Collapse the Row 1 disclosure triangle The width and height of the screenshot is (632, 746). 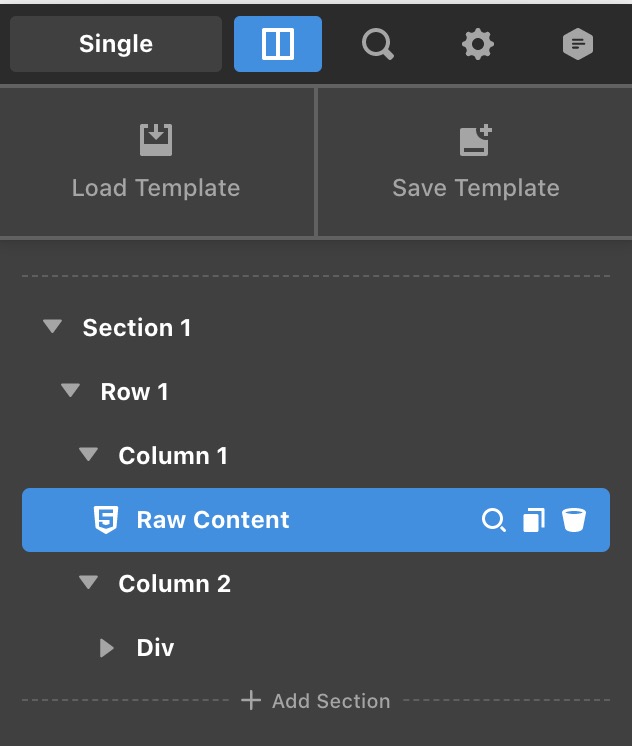[70, 391]
